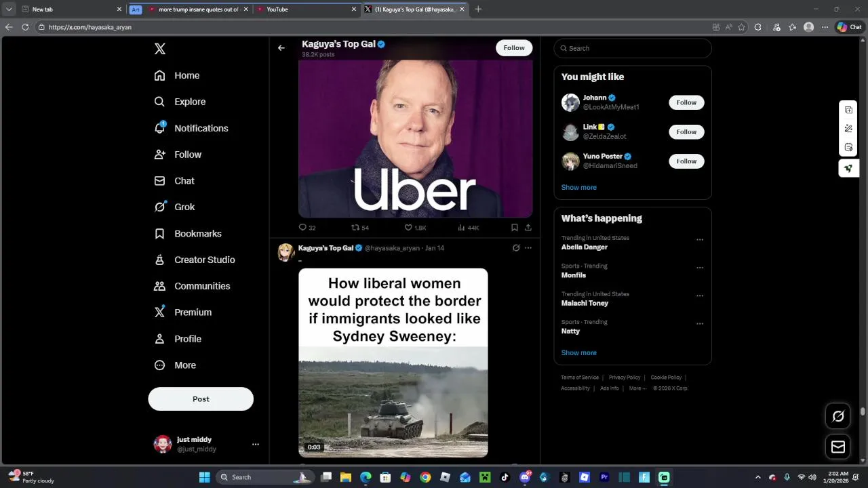
Task: Click the Post button
Action: (x=201, y=399)
